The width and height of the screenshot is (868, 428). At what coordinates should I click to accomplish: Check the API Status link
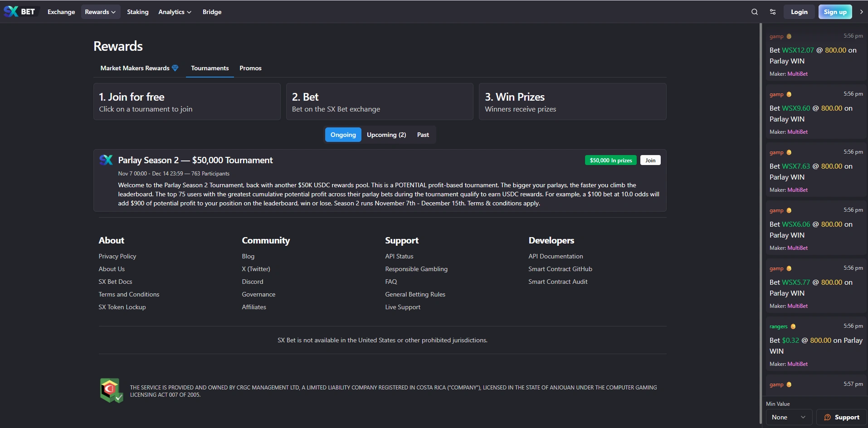click(x=399, y=256)
